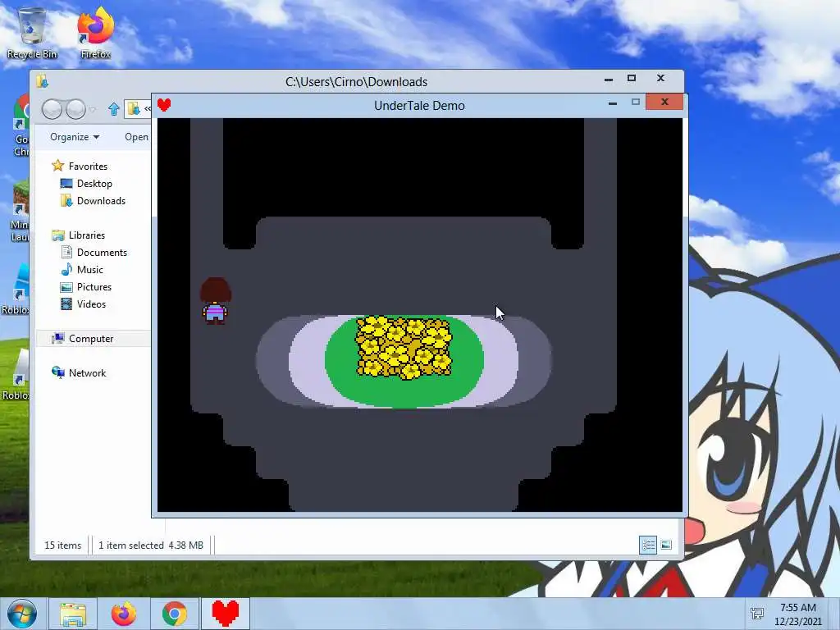
Task: Select Downloads under Favorites
Action: click(x=101, y=201)
